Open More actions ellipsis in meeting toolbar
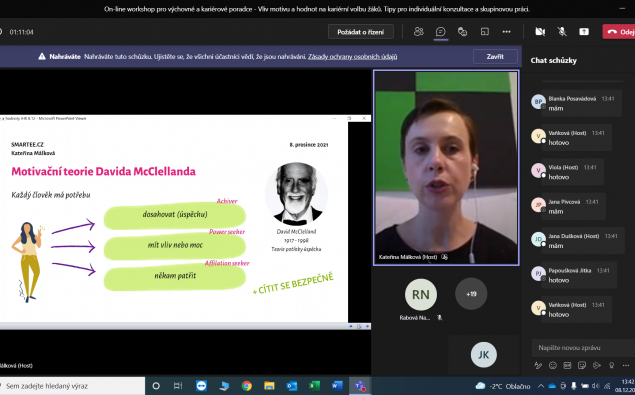 507,32
